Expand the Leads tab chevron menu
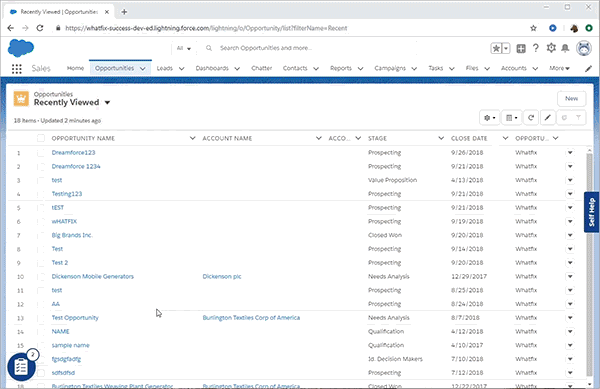 click(x=181, y=68)
